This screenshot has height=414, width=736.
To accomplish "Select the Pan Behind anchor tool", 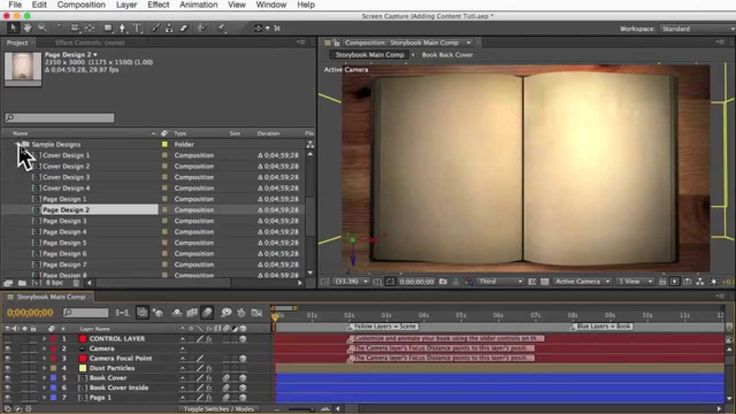I will coord(90,28).
